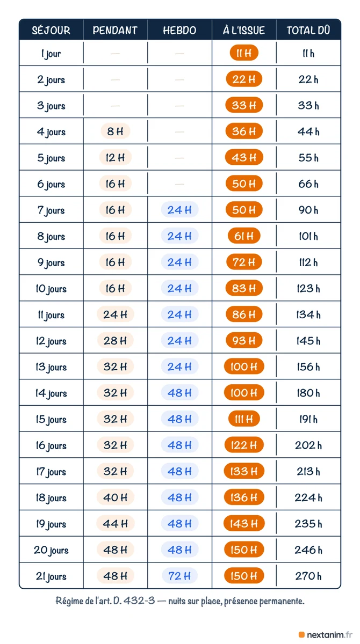Click the orange 61 H badge
Viewport: 360px width, 644px height.
tap(244, 236)
